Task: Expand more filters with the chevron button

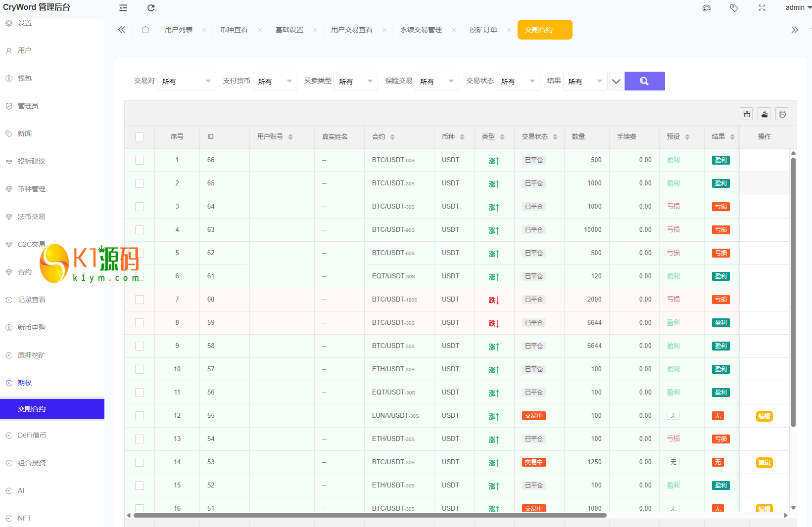Action: pyautogui.click(x=616, y=81)
